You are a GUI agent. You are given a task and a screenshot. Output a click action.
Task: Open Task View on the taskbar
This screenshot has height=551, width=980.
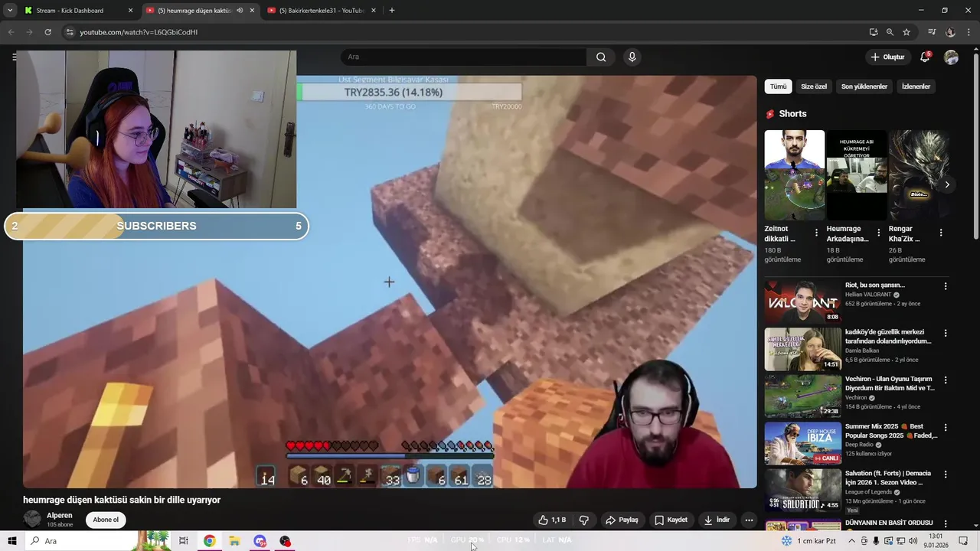(x=184, y=541)
